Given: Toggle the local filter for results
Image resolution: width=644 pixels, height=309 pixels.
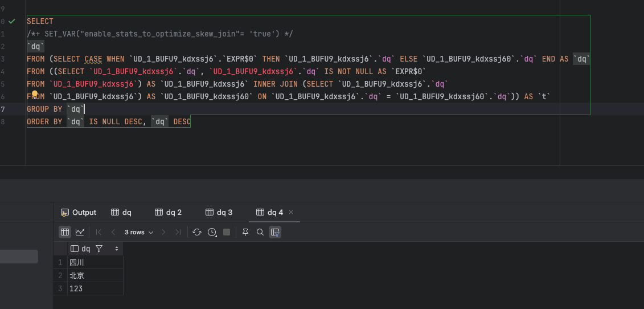Looking at the screenshot, I should pyautogui.click(x=275, y=232).
